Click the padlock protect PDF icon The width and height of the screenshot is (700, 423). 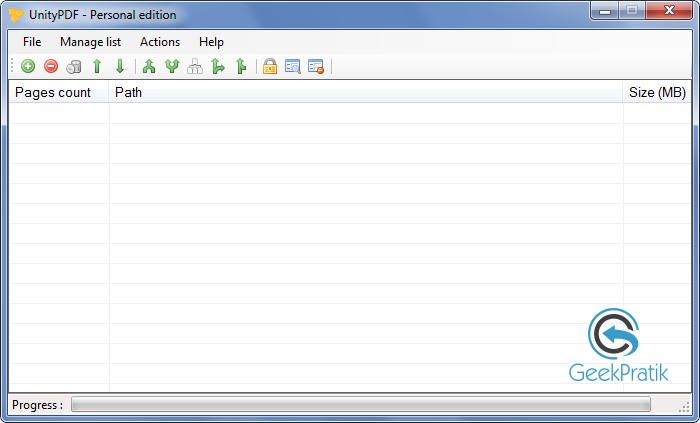(270, 66)
